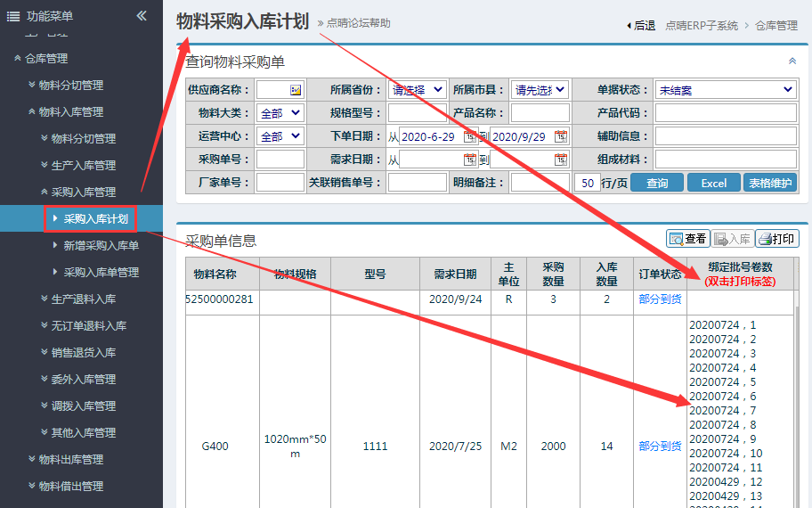Screen dimensions: 812x508
Task: Expand 物料出库管理 in the sidebar
Action: coord(70,459)
